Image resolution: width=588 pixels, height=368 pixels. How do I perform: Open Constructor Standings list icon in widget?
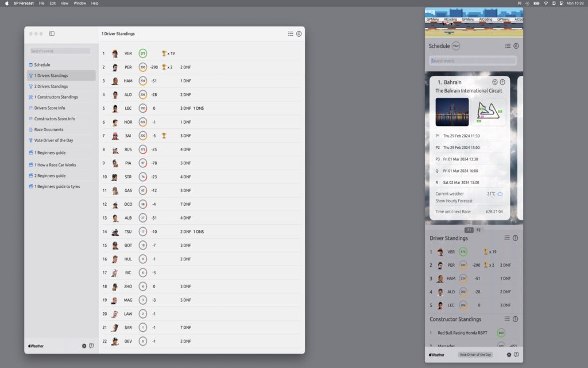(507, 319)
